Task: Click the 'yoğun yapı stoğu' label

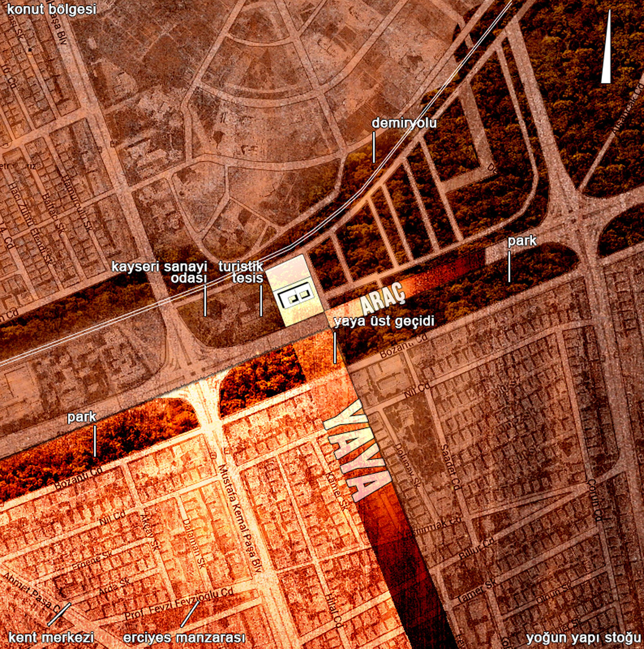Action: (583, 638)
